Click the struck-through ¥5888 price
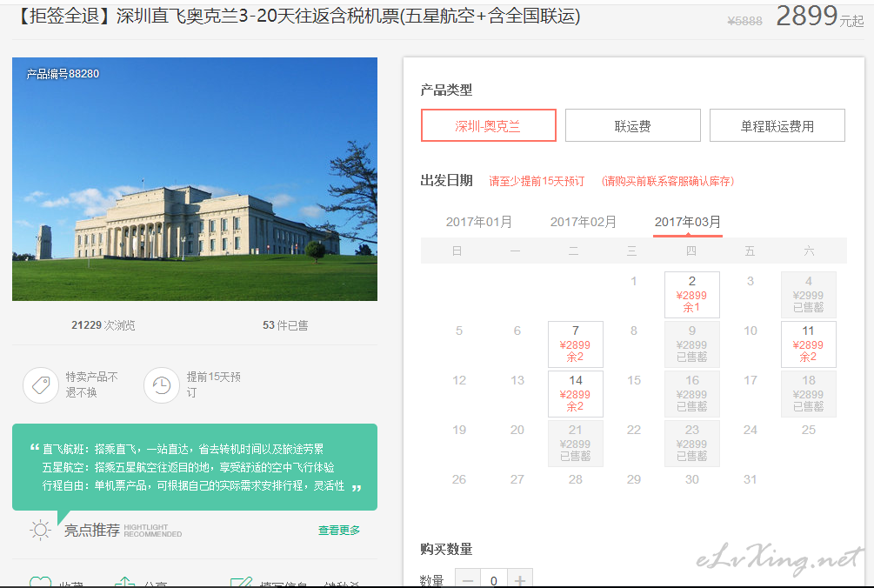The height and width of the screenshot is (588, 874). click(x=744, y=21)
